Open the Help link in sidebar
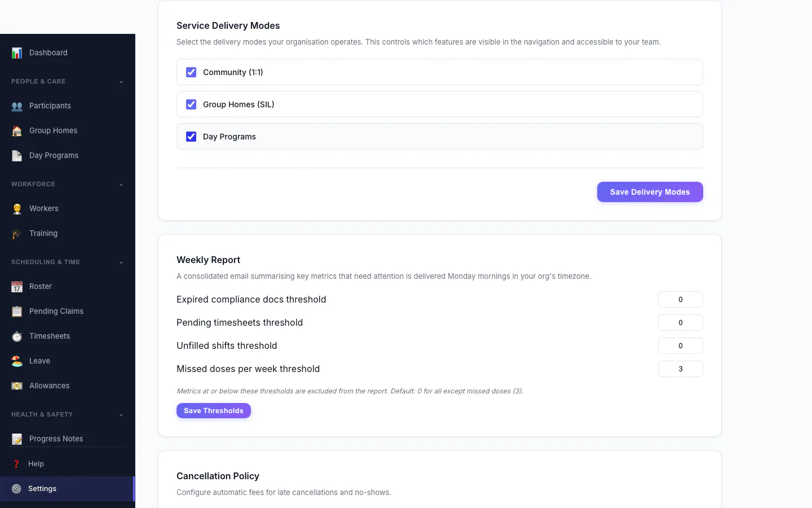The width and height of the screenshot is (812, 508). pyautogui.click(x=68, y=464)
